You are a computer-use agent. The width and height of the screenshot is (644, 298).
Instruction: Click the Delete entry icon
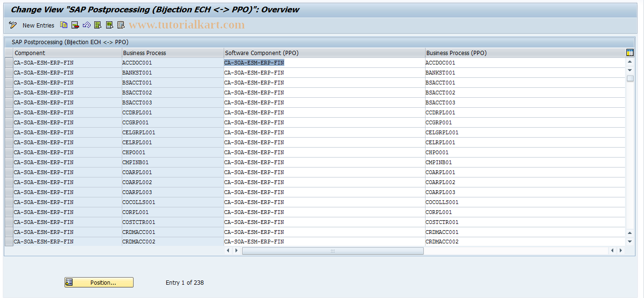point(75,25)
